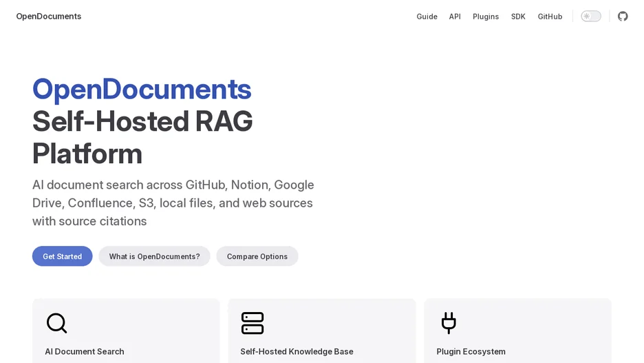Click the tagline paragraph about AI document search

[x=173, y=203]
